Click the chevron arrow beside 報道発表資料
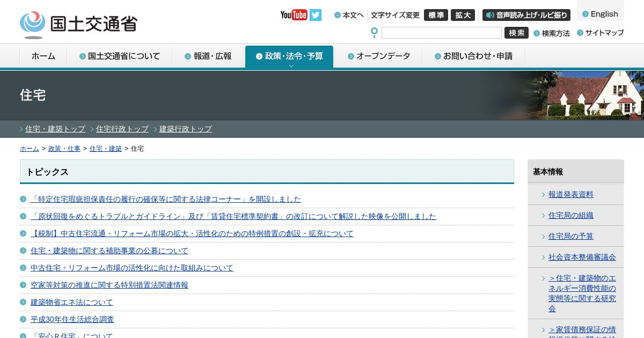The width and height of the screenshot is (644, 338). pyautogui.click(x=543, y=195)
